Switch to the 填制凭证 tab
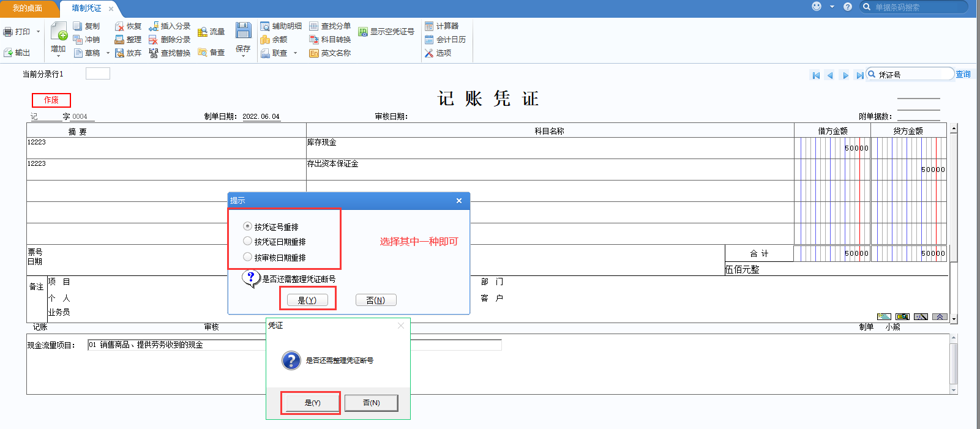980x429 pixels. [86, 9]
